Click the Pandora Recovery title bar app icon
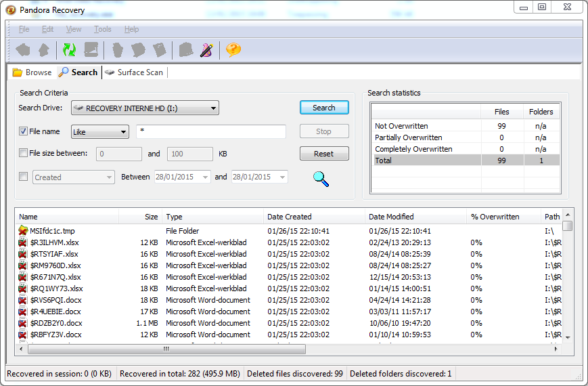588x386 pixels. (x=12, y=9)
